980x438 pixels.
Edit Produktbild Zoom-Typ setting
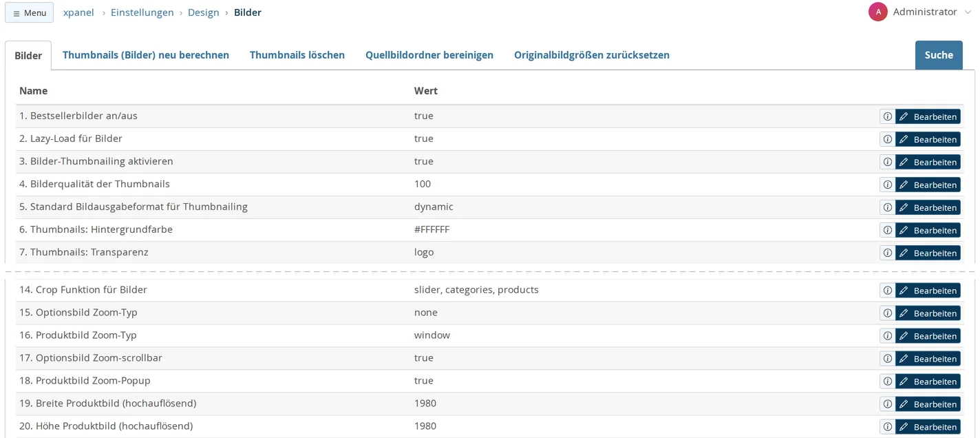click(x=928, y=336)
